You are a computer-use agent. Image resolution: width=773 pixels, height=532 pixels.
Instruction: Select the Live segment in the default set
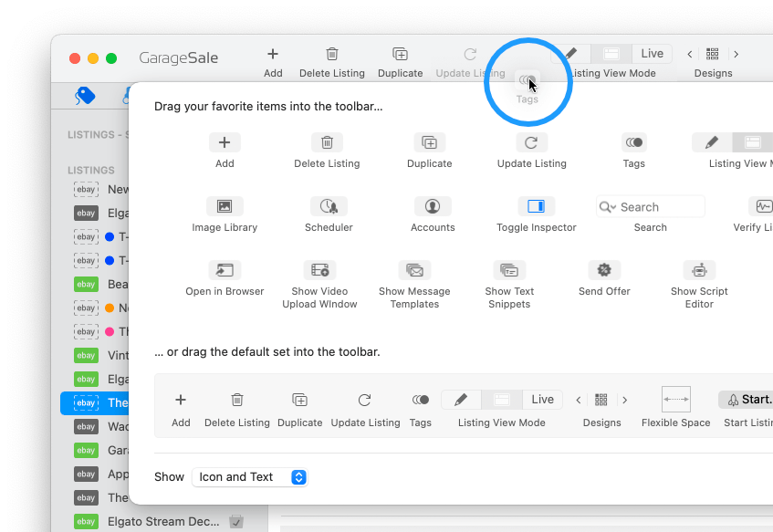(x=542, y=400)
